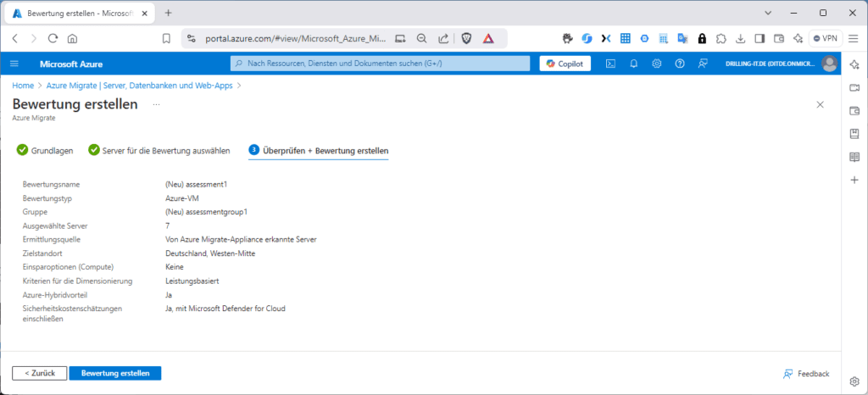
Task: Open the sidebar Leo AI sparkle icon
Action: (854, 65)
